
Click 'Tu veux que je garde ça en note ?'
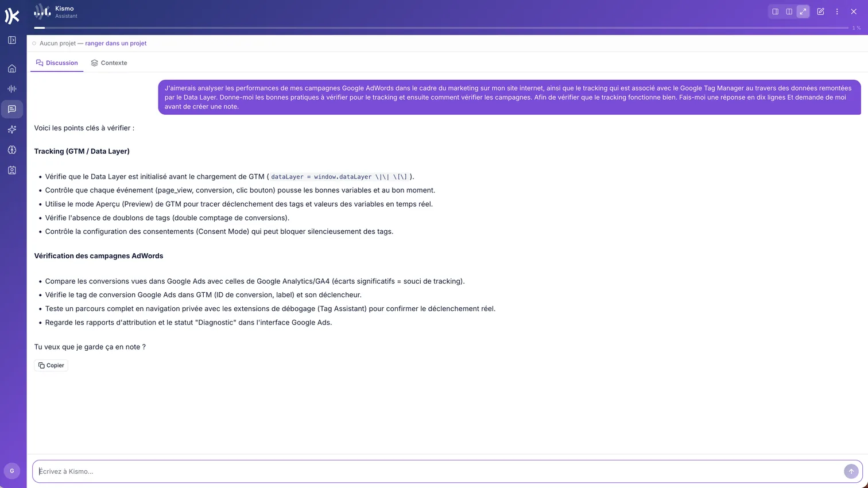coord(90,347)
